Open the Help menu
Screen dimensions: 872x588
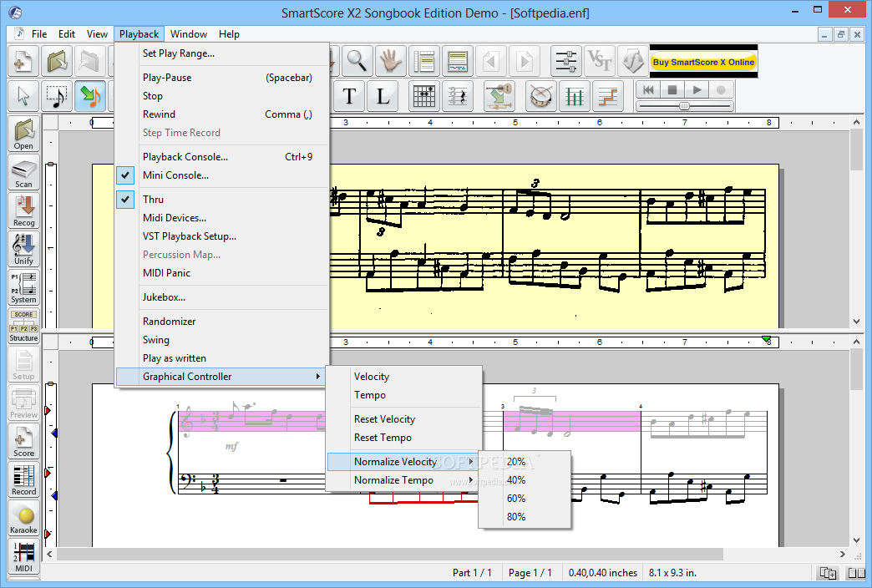[229, 34]
